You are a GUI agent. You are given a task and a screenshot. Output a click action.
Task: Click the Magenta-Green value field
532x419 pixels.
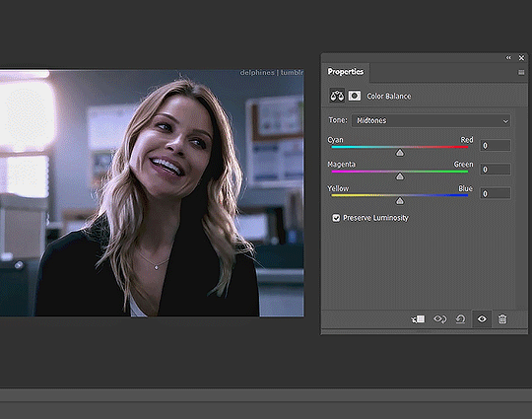pyautogui.click(x=495, y=170)
